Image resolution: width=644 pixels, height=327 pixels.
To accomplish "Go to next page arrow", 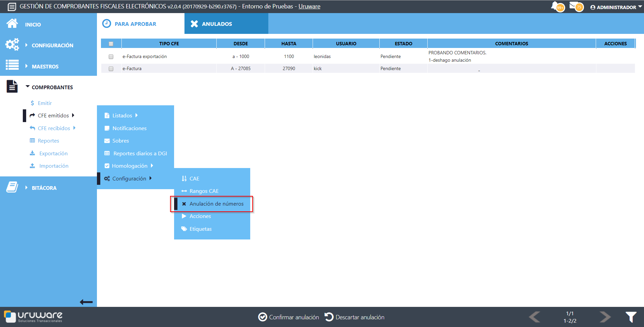I will (x=605, y=317).
